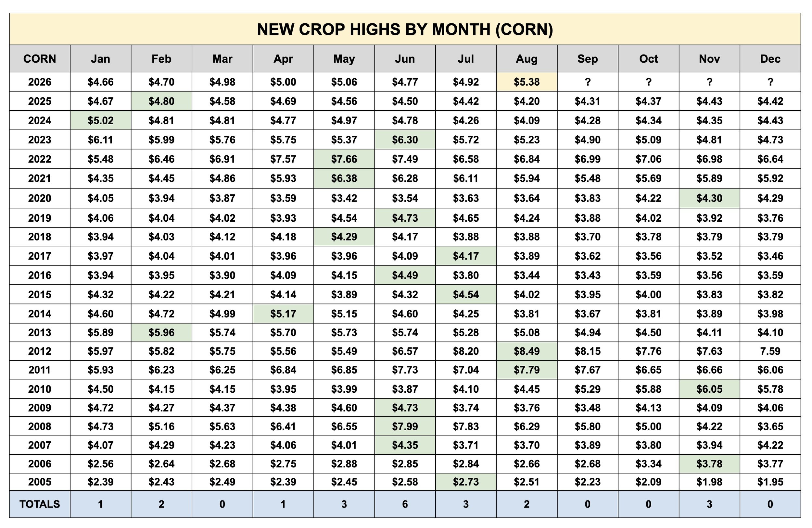Screen dimensions: 812x528
Task: Click the 2012 August $8.49 cell
Action: coord(527,351)
